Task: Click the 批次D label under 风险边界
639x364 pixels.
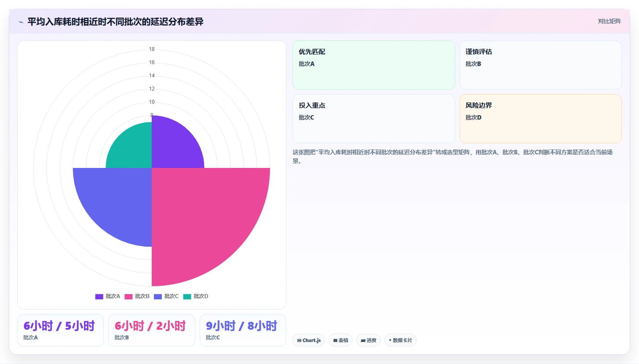Action: 474,117
